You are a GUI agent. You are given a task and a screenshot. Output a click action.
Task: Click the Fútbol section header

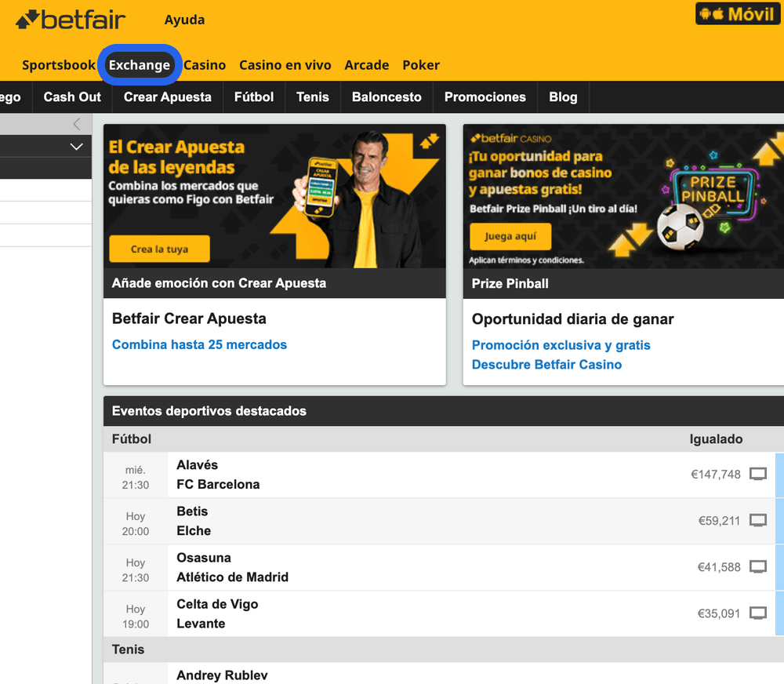click(x=132, y=439)
